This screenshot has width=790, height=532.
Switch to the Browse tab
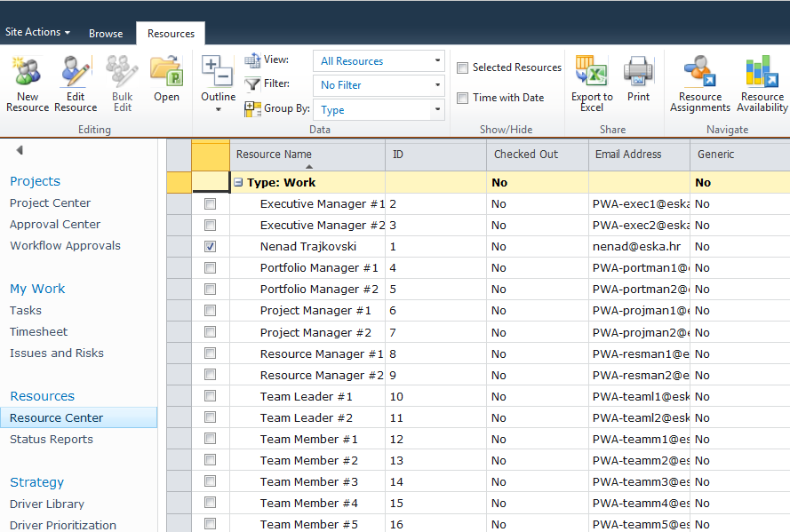pyautogui.click(x=106, y=34)
